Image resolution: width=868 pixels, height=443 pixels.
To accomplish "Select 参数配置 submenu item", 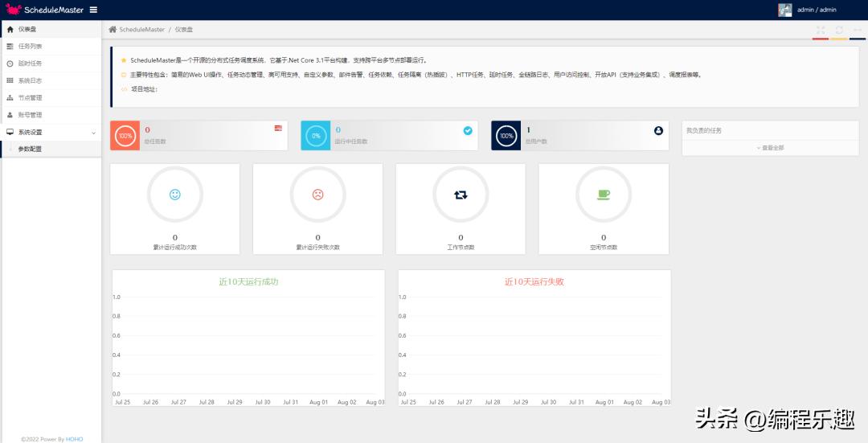I will 51,149.
